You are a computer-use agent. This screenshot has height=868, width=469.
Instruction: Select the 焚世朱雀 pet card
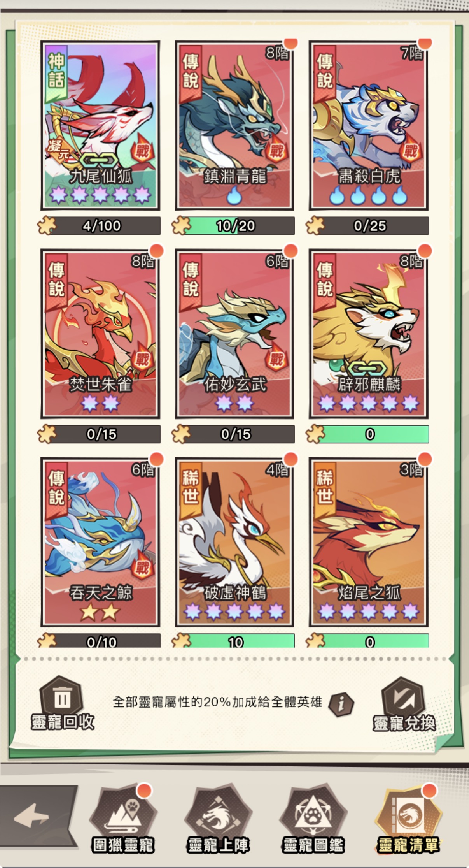point(100,334)
